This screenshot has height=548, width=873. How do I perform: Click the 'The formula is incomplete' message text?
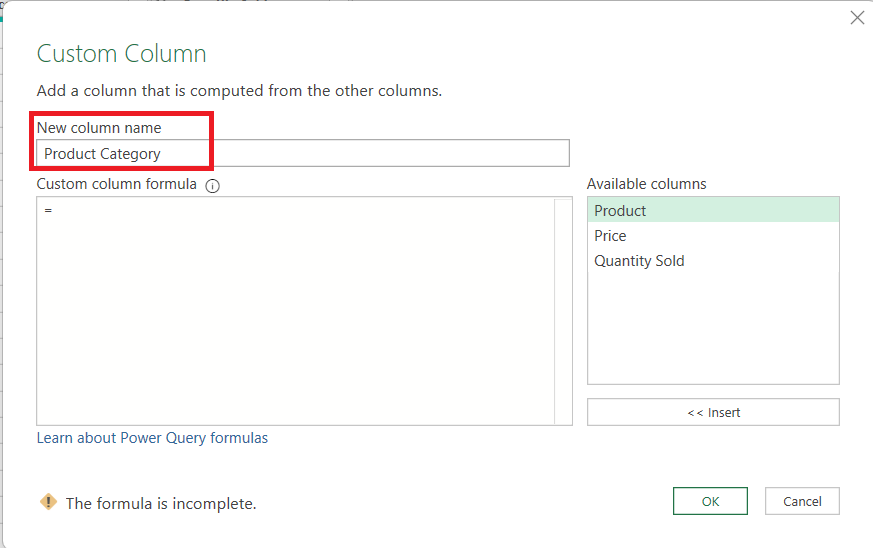(161, 503)
